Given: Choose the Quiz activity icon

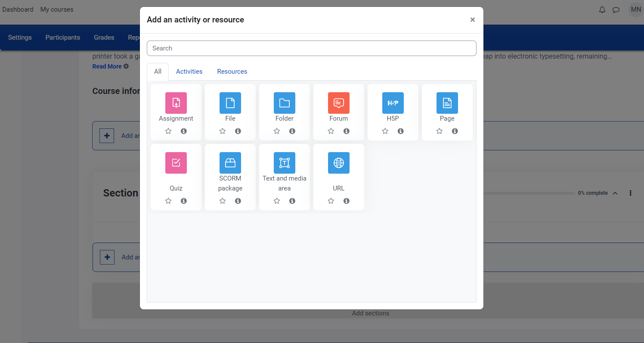Looking at the screenshot, I should point(176,163).
